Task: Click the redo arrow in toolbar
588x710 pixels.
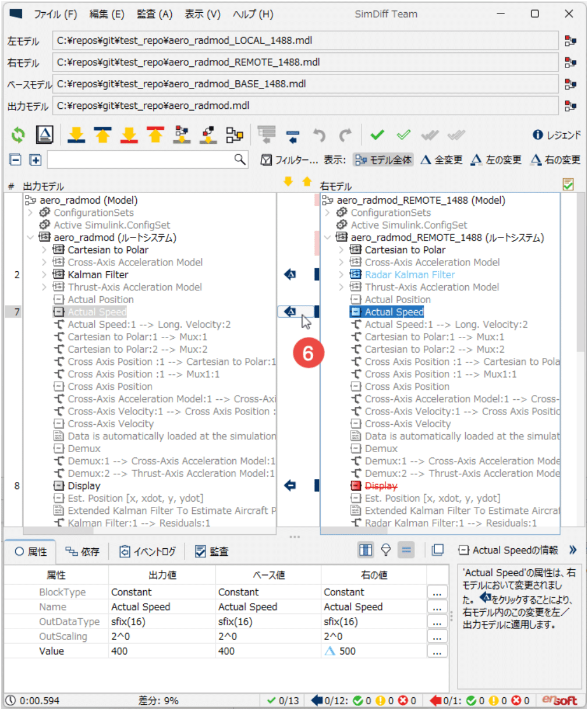Action: (345, 136)
